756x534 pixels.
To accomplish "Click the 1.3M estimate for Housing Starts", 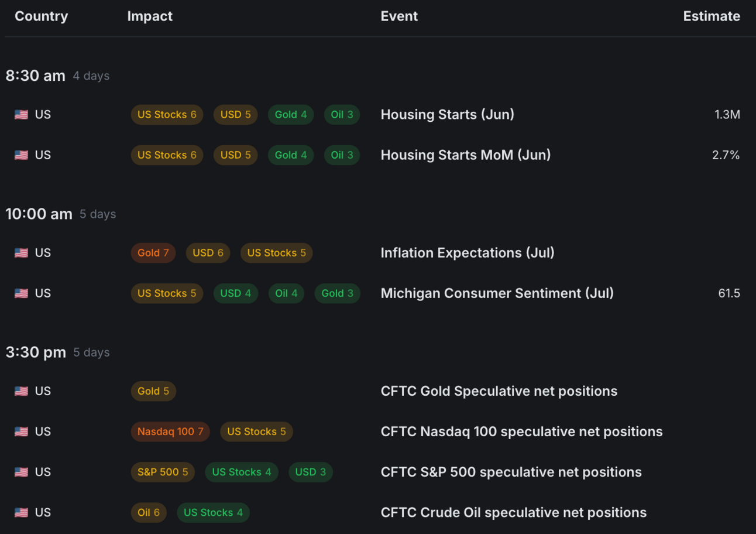I will (x=727, y=115).
